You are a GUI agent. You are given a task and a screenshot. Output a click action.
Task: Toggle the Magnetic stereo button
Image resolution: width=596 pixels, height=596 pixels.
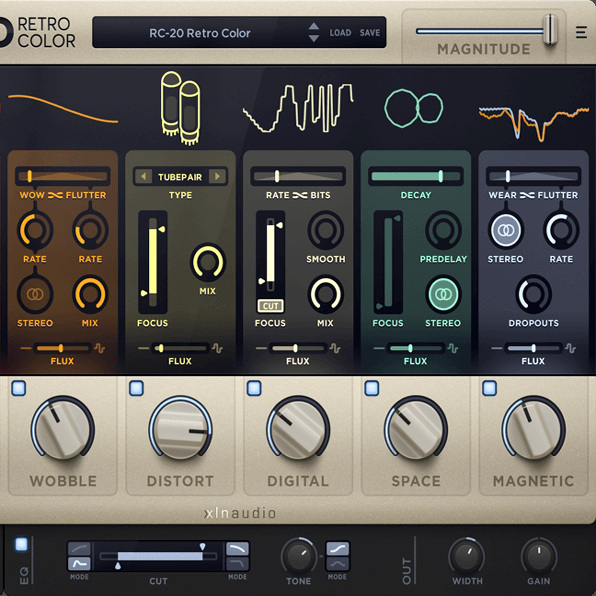point(506,230)
